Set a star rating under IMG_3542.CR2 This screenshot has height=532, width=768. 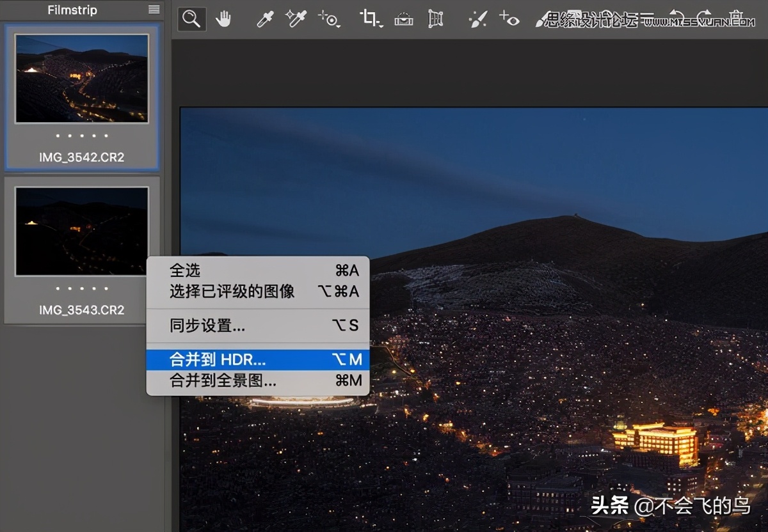click(82, 136)
